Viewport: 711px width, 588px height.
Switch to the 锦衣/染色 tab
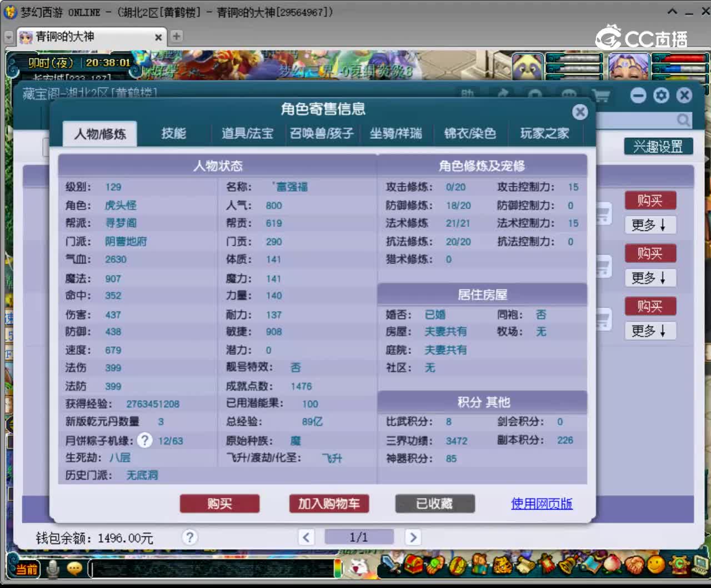click(470, 133)
